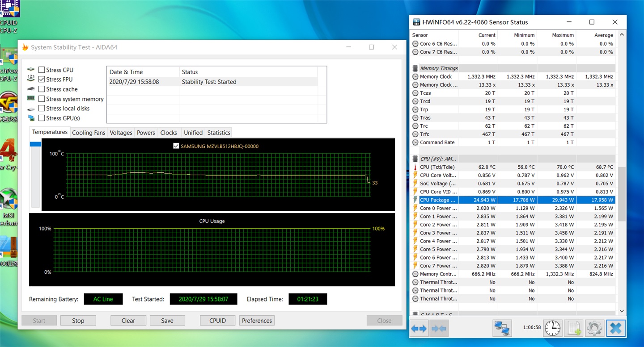644x347 pixels.
Task: Click the 123 icon beside Stress FPU
Action: pos(31,79)
